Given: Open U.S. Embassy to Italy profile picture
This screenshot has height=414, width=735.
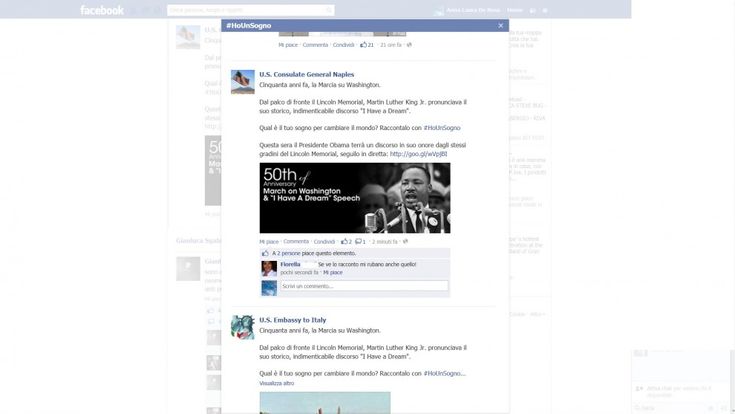Looking at the screenshot, I should [243, 327].
